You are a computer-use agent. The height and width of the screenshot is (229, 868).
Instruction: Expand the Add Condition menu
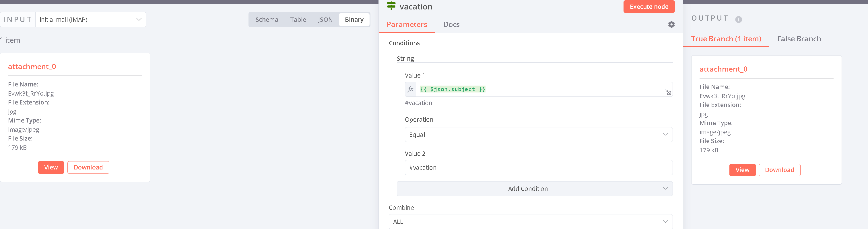[534, 189]
